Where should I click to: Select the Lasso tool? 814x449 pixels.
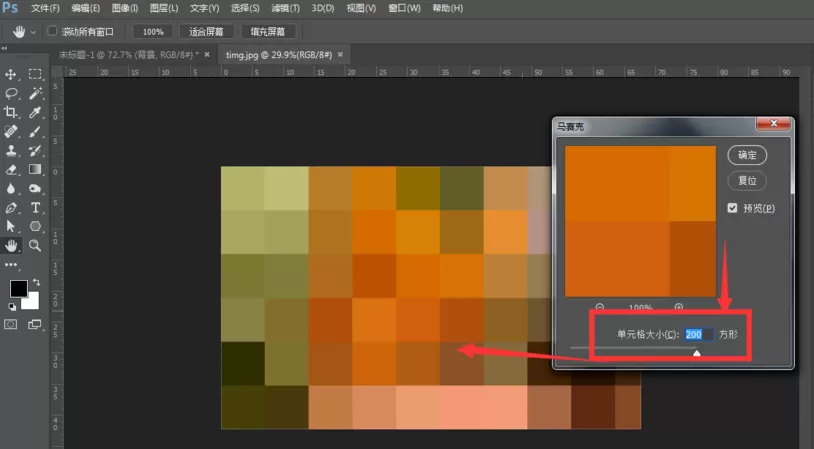11,93
